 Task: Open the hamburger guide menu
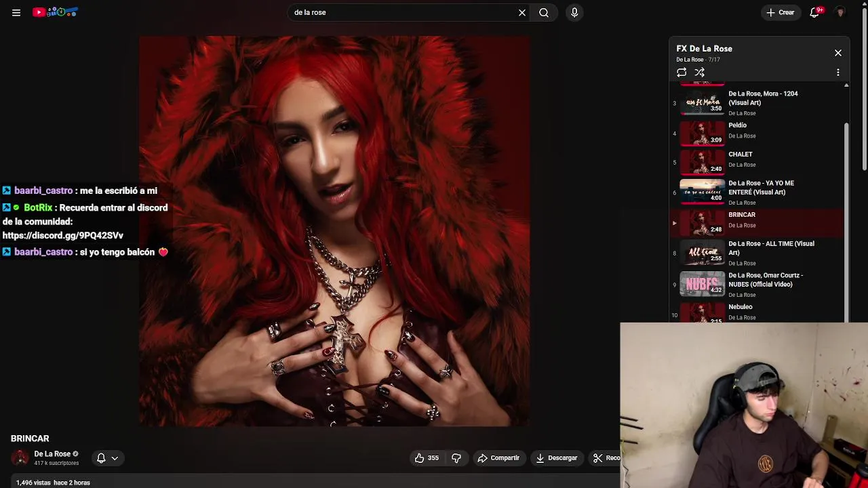pos(16,12)
